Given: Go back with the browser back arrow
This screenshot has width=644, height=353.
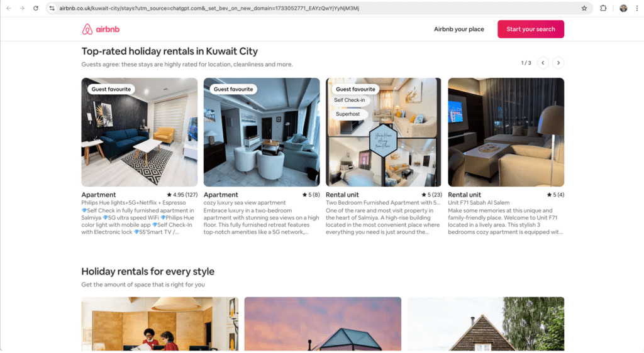Looking at the screenshot, I should [9, 8].
